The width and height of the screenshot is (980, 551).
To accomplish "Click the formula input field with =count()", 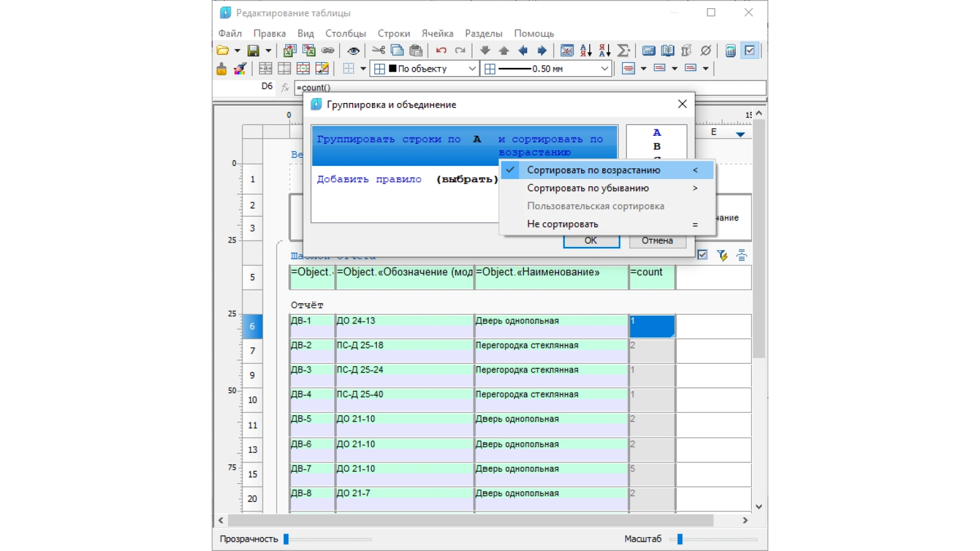I will [530, 87].
